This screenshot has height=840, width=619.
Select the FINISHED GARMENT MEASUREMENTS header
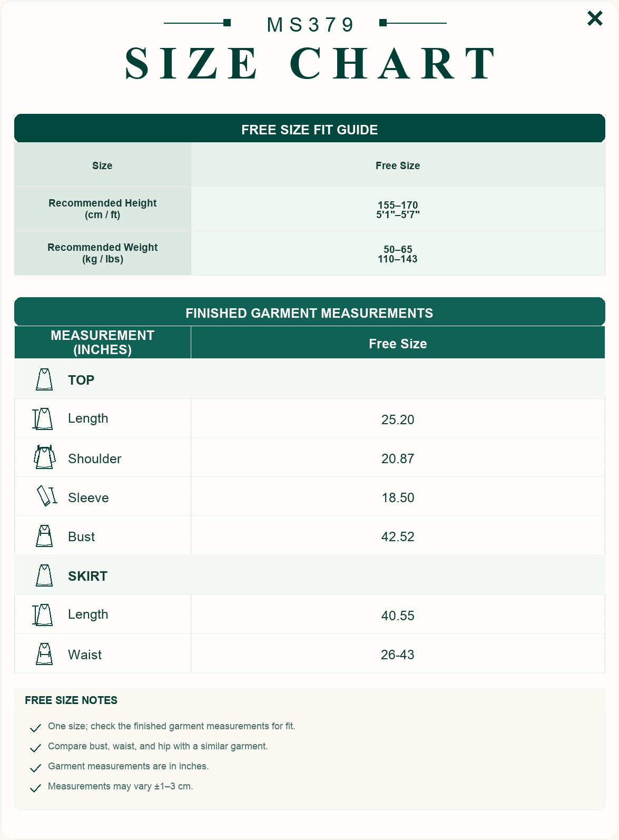[310, 312]
